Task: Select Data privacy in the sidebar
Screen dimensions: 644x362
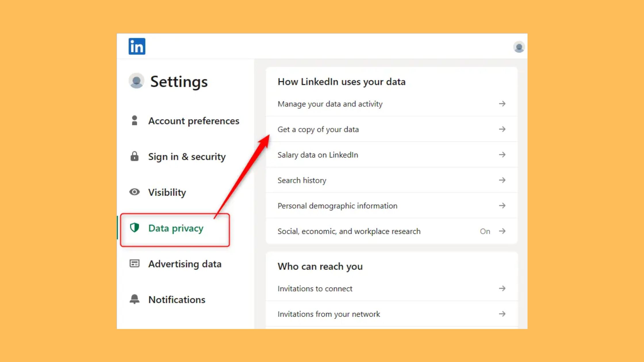Action: (176, 228)
